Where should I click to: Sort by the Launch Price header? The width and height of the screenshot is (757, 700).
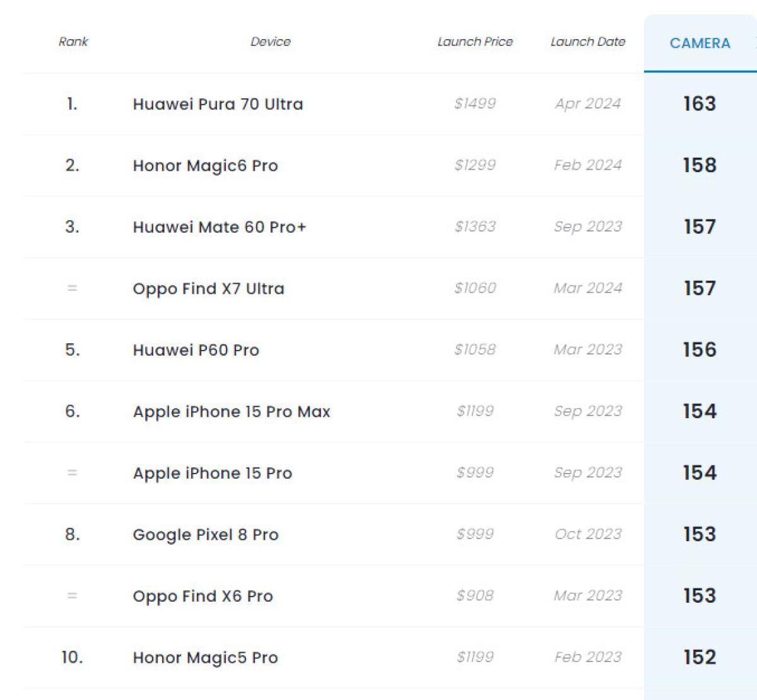point(475,42)
